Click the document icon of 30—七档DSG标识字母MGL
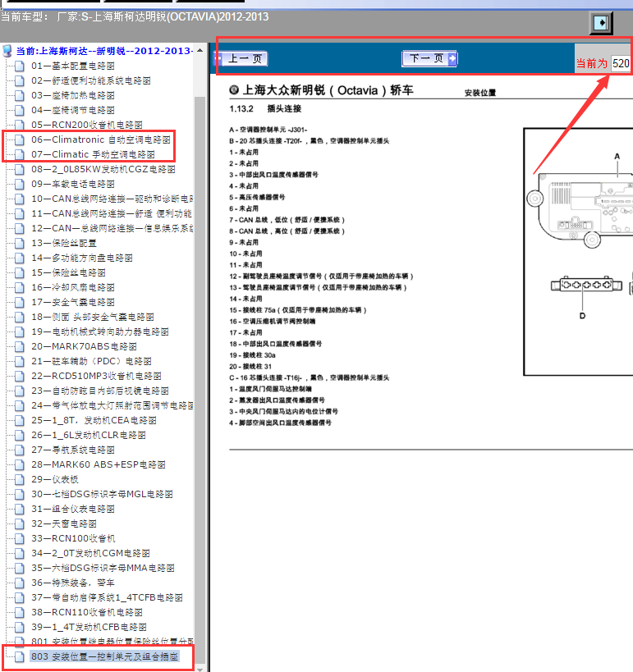Image resolution: width=633 pixels, height=672 pixels. pyautogui.click(x=20, y=494)
